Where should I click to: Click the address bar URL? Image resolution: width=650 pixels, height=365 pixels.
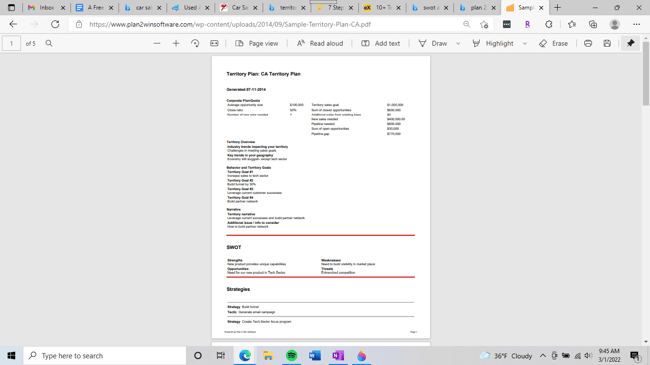click(x=230, y=24)
